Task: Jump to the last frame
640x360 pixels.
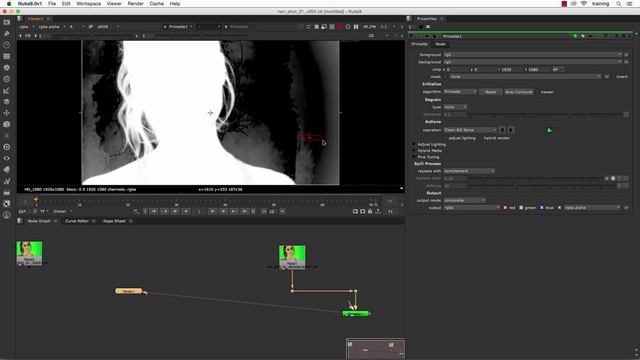Action: click(x=244, y=211)
